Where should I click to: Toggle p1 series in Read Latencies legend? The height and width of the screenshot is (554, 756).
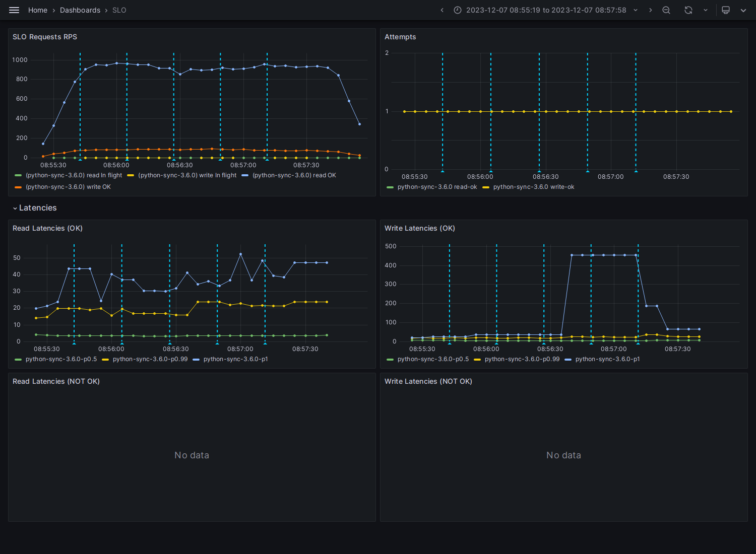point(236,359)
